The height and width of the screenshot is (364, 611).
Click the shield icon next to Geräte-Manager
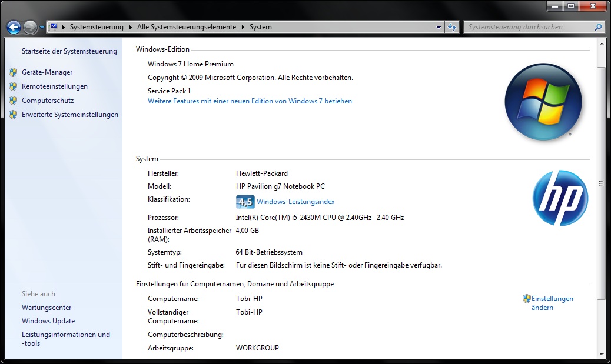13,72
